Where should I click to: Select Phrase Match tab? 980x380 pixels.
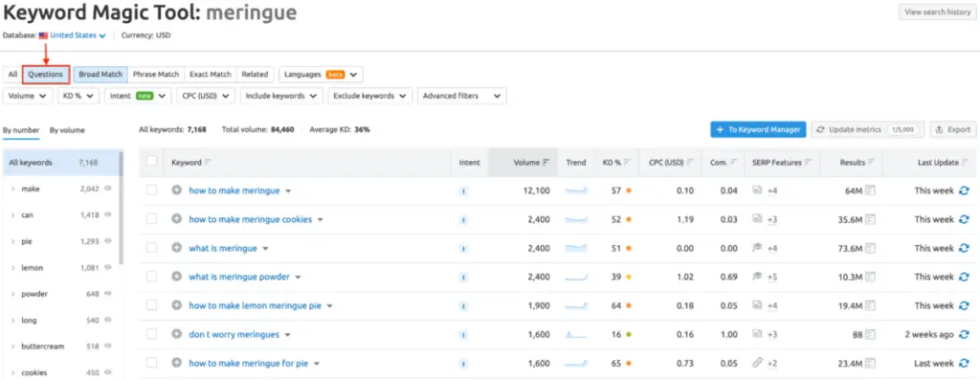point(156,75)
